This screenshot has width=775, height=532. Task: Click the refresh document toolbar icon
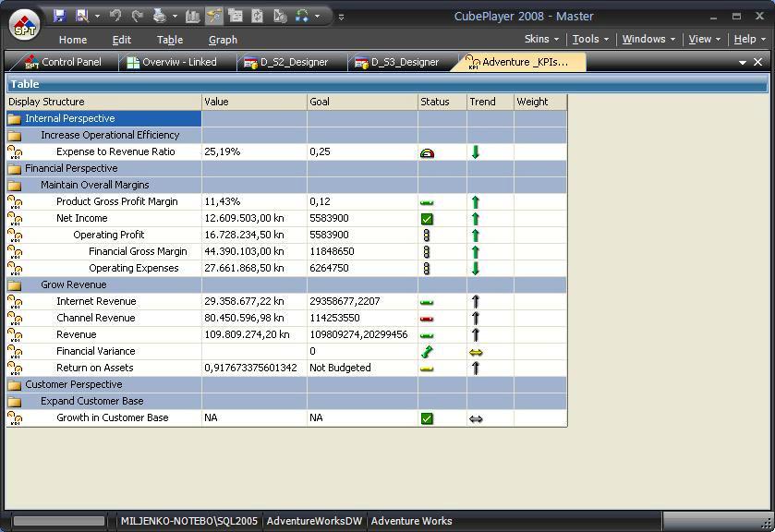257,16
